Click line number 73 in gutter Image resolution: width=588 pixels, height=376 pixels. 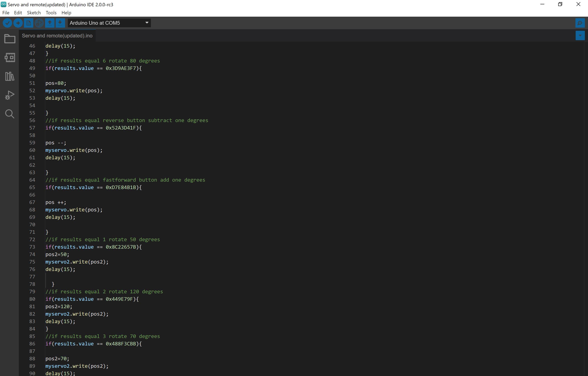point(32,247)
